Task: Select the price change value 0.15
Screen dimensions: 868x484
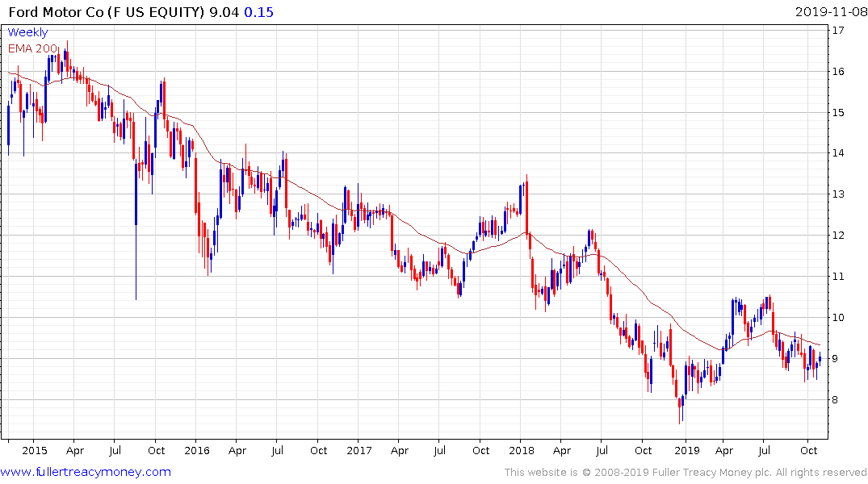Action: coord(259,12)
